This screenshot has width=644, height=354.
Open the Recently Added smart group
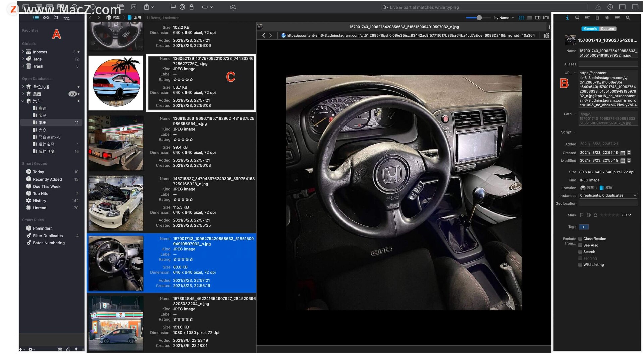(51, 179)
